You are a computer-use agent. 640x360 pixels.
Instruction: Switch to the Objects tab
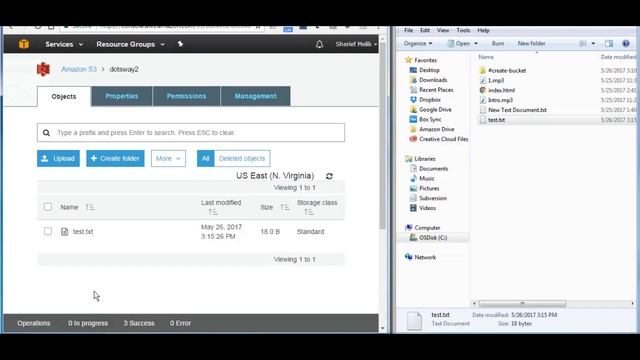pyautogui.click(x=64, y=97)
